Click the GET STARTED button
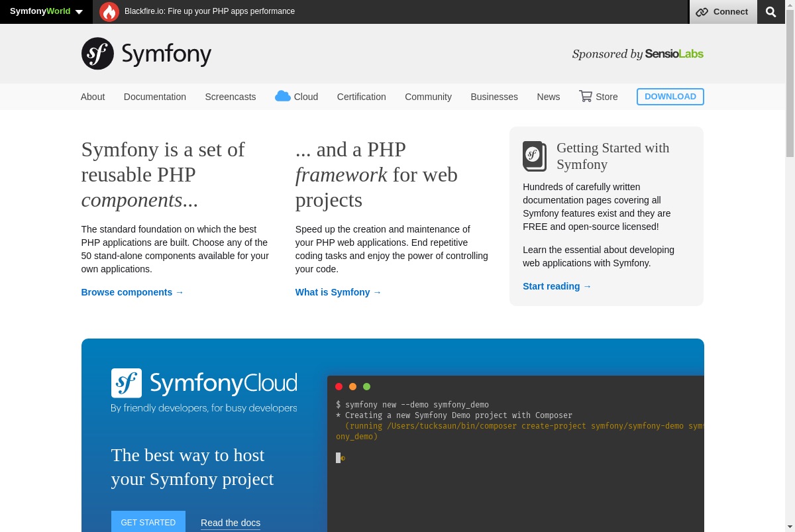This screenshot has height=532, width=795. [x=148, y=522]
